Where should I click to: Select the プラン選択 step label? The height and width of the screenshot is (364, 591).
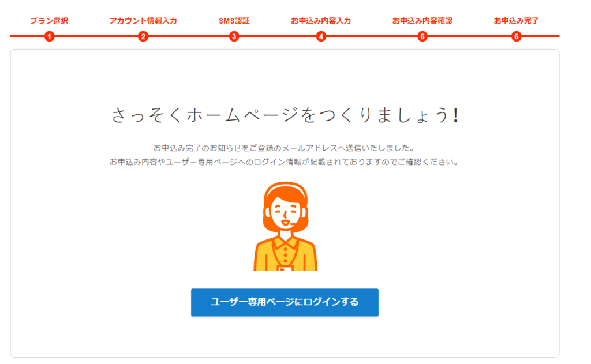(50, 21)
